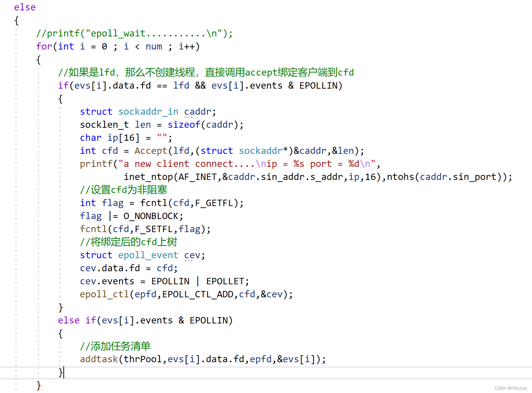Click 'int flag' declaration

pos(102,203)
